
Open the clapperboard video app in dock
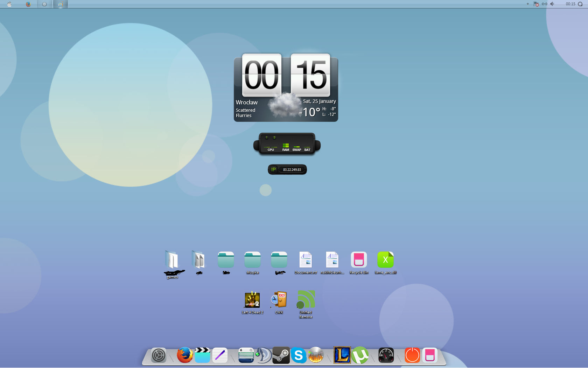[202, 355]
